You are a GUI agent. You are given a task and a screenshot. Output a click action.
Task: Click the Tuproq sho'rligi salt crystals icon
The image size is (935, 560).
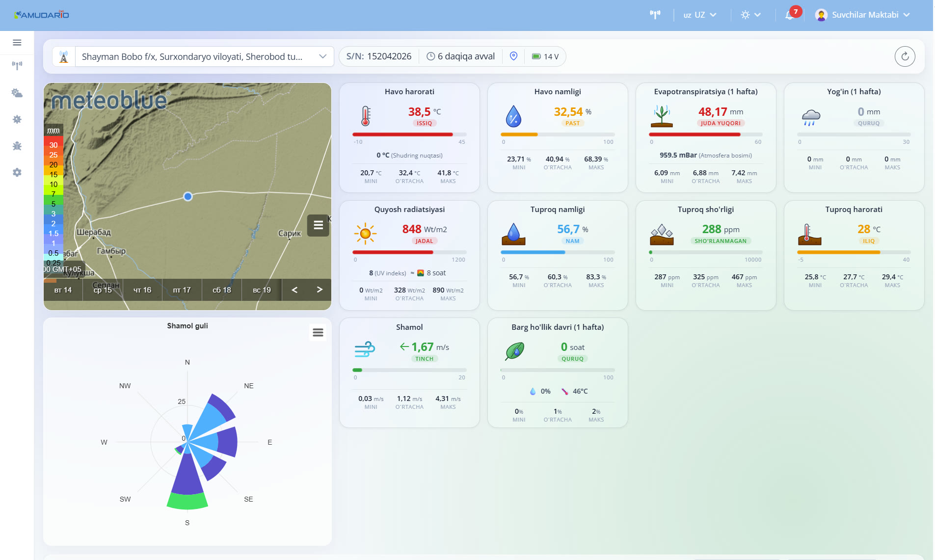[662, 235]
